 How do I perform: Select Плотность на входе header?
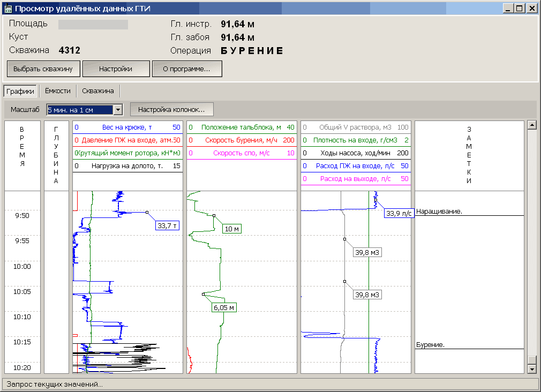coord(356,140)
